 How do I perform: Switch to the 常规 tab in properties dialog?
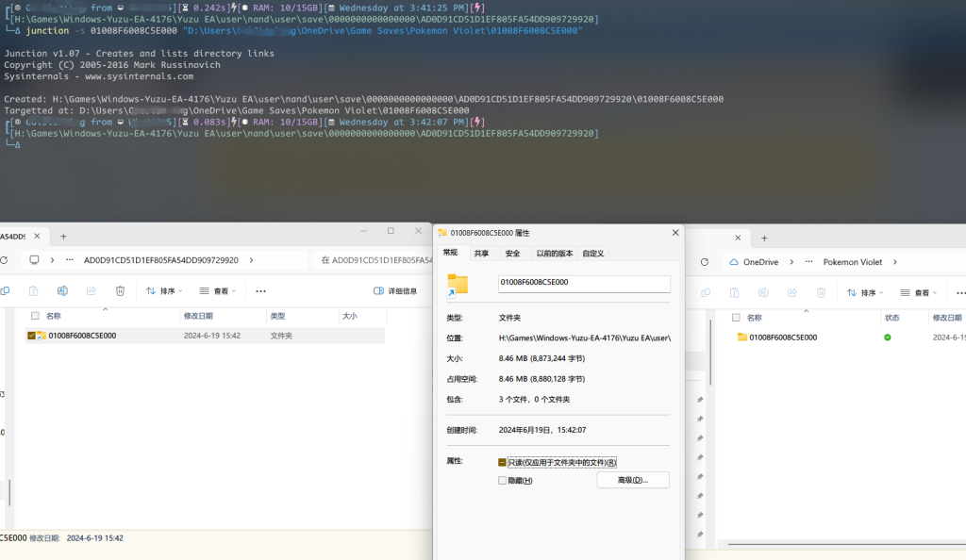pos(450,253)
